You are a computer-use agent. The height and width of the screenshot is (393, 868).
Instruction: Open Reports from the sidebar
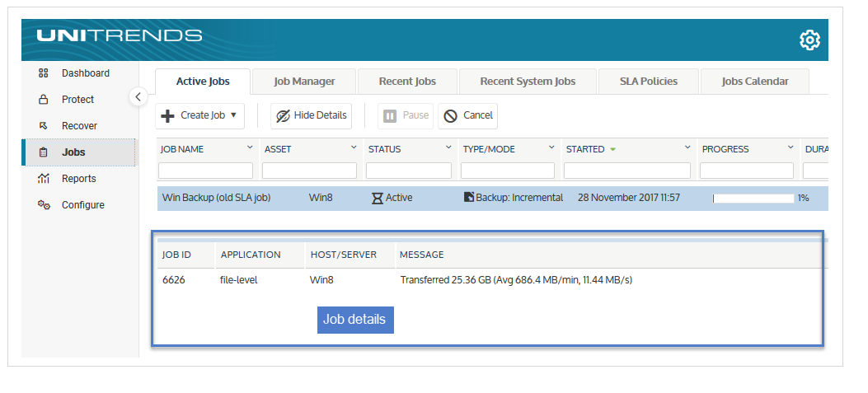78,178
